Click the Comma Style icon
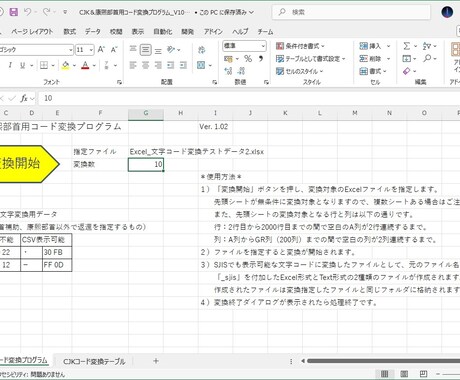 tap(261, 59)
